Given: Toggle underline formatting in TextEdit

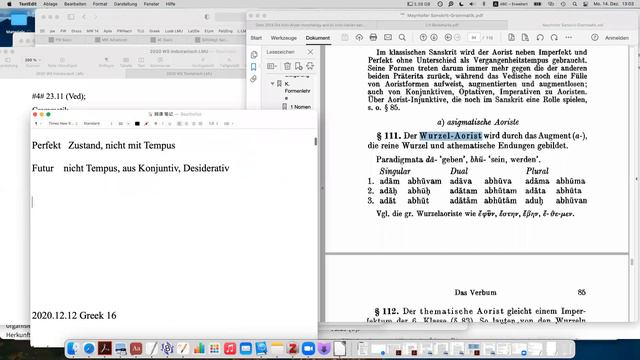Looking at the screenshot, I should point(169,124).
